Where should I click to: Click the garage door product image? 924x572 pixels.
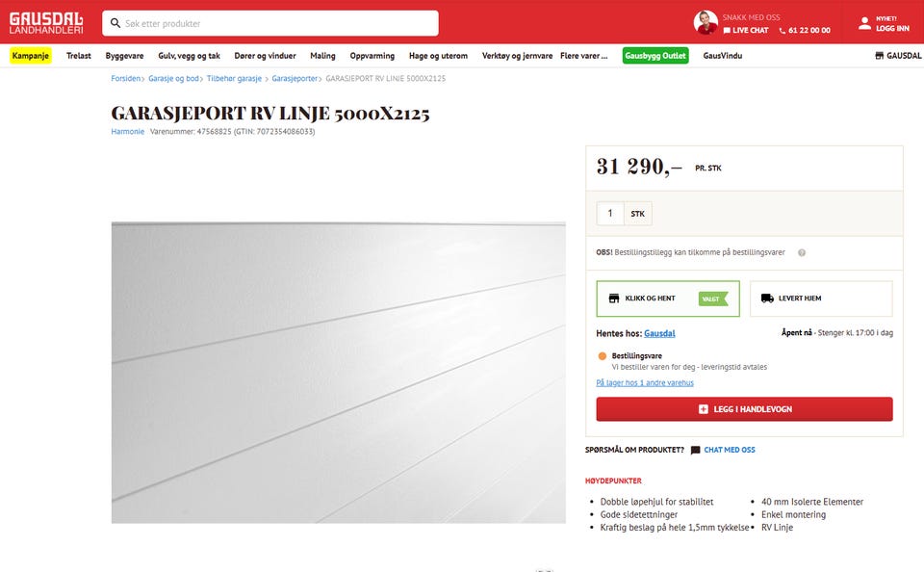(x=338, y=373)
